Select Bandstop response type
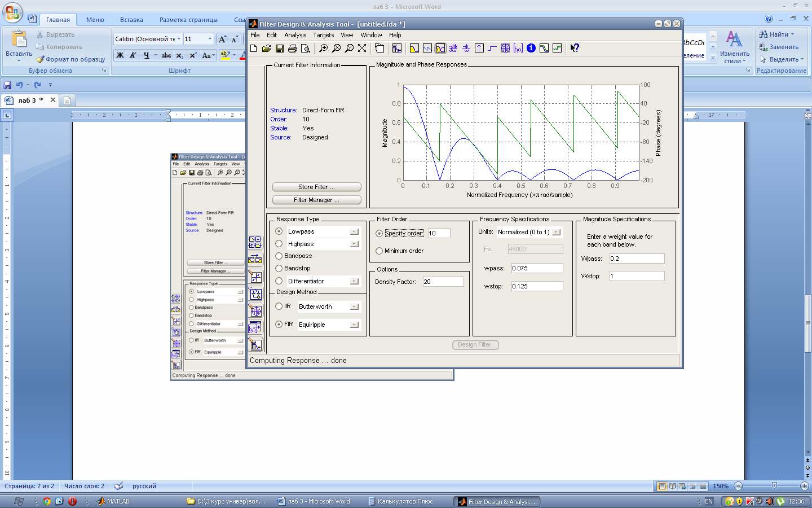Image resolution: width=812 pixels, height=508 pixels. (x=279, y=268)
